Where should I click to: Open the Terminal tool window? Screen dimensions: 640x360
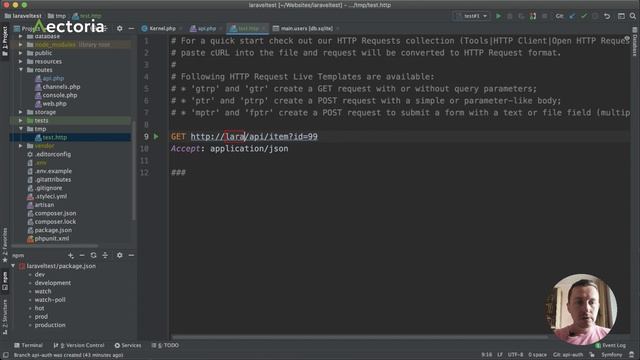pyautogui.click(x=28, y=345)
